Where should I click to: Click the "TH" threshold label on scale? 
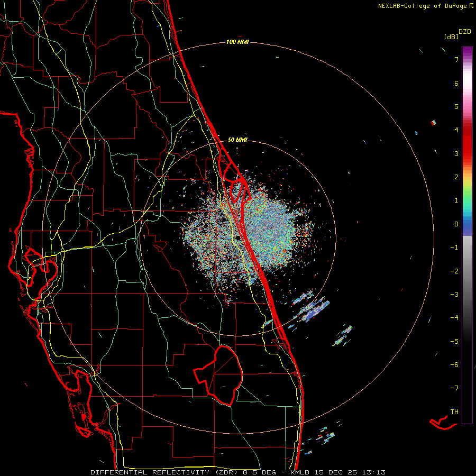tap(454, 412)
